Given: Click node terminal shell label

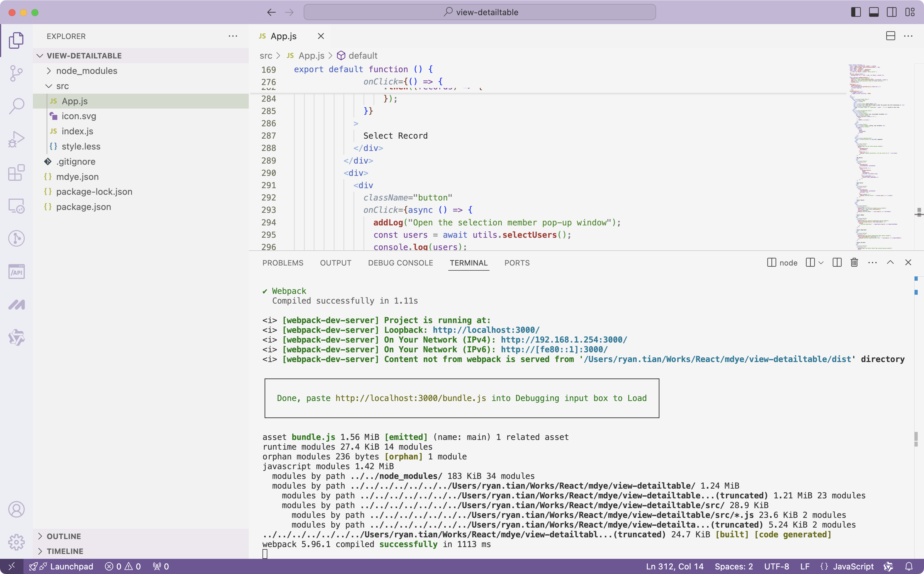Looking at the screenshot, I should [783, 262].
